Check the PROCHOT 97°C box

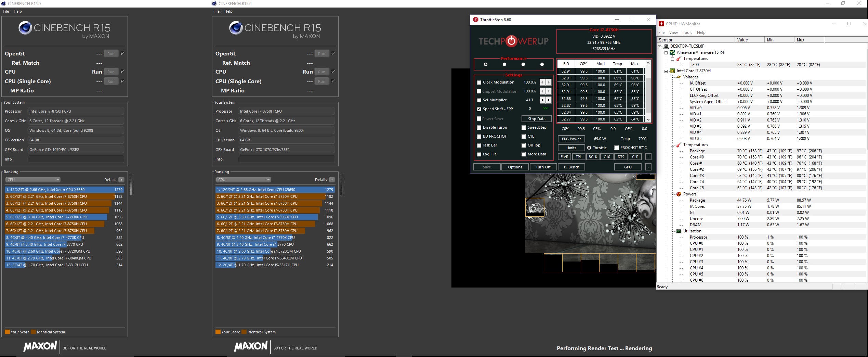616,148
